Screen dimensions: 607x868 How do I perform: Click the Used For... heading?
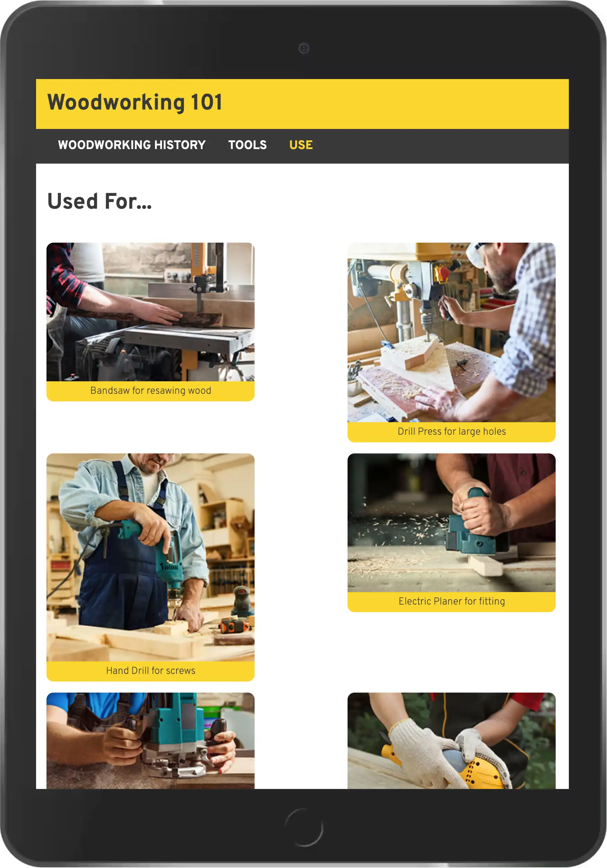(x=100, y=201)
